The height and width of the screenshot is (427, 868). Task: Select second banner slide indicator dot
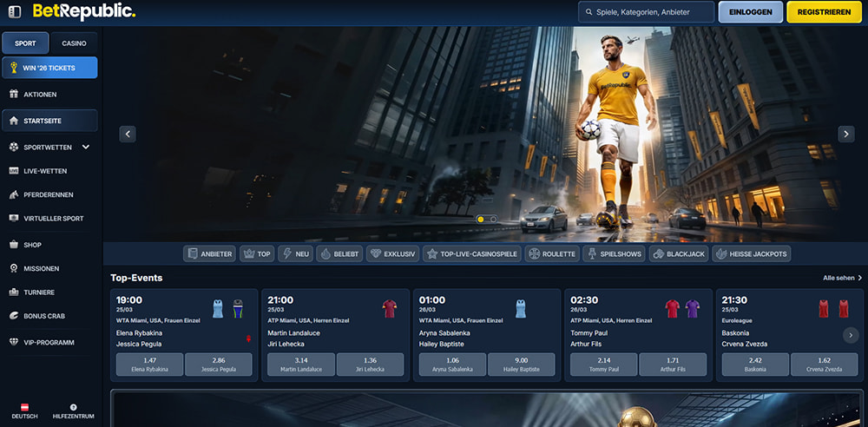pyautogui.click(x=493, y=219)
